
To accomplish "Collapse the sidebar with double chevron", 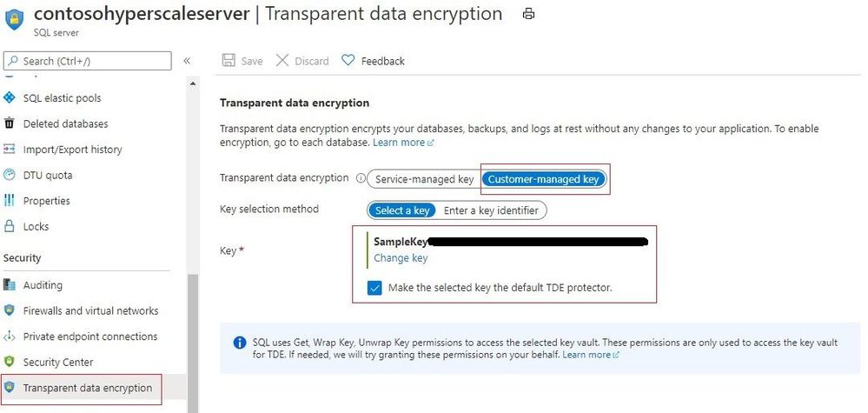I will (x=187, y=61).
